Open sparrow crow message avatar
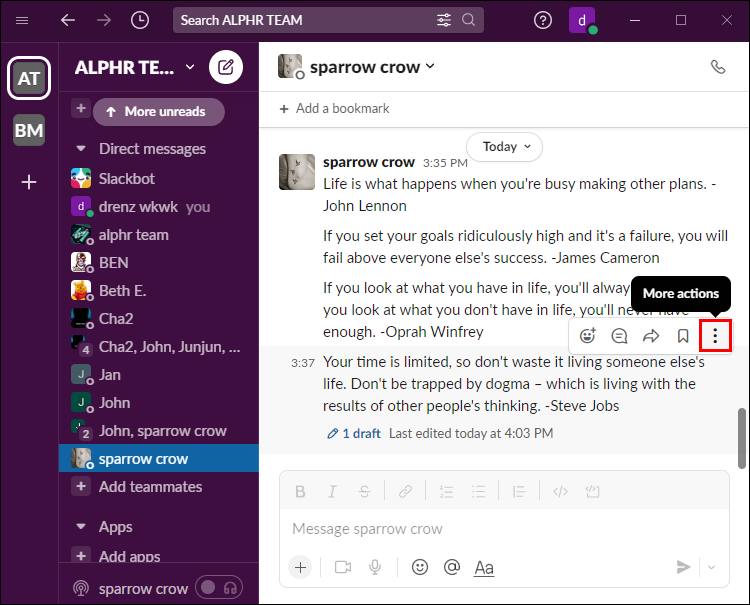 (297, 172)
